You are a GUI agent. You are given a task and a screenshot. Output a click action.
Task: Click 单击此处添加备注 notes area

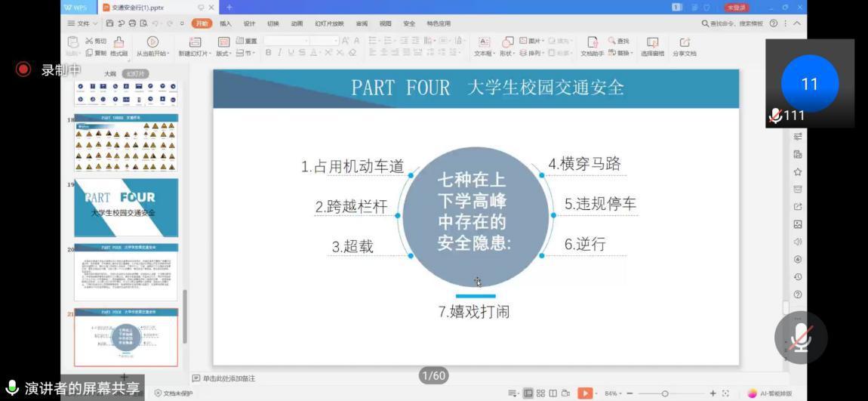229,378
